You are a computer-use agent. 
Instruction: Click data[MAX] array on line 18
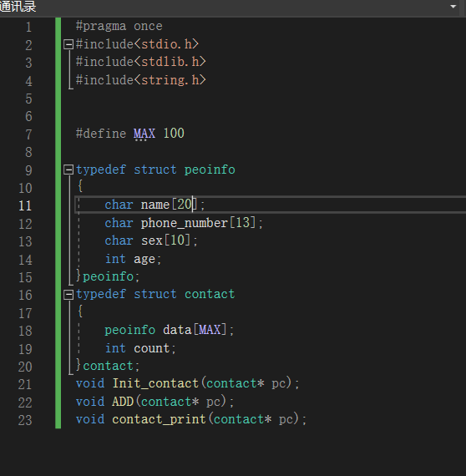pos(195,330)
